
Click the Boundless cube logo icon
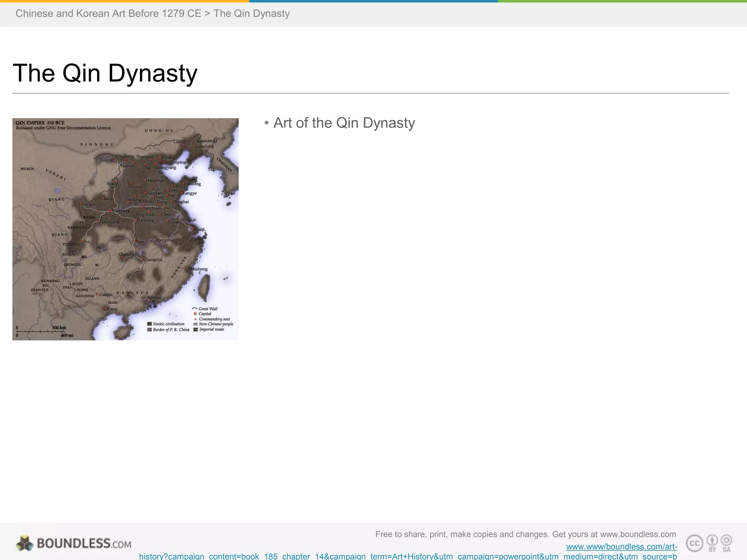click(x=24, y=543)
